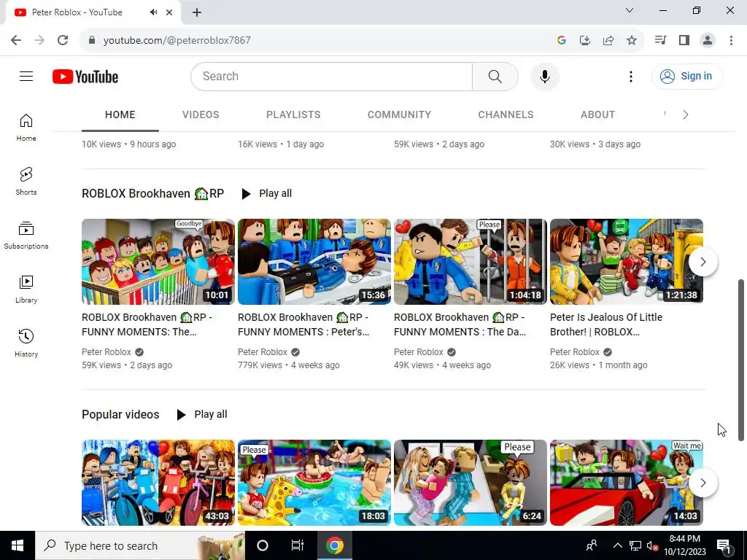Screen dimensions: 747x560
Task: Click the browser back arrow
Action: (16, 40)
